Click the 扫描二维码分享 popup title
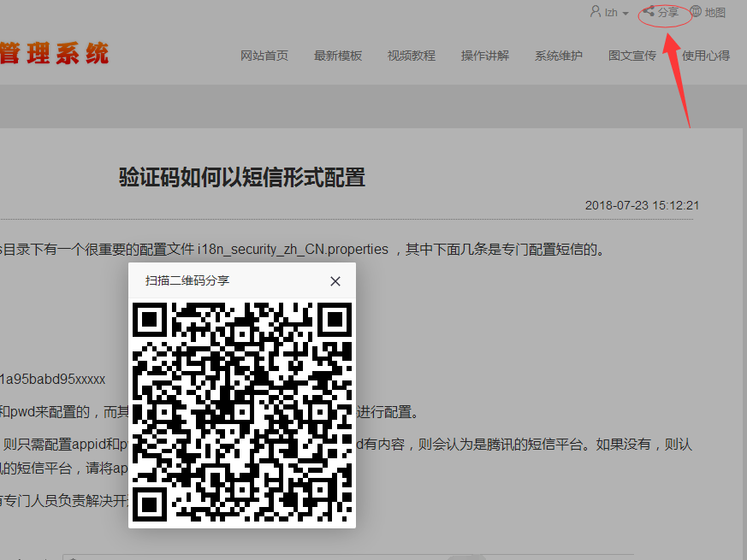Screen dimensions: 747x560 (187, 280)
